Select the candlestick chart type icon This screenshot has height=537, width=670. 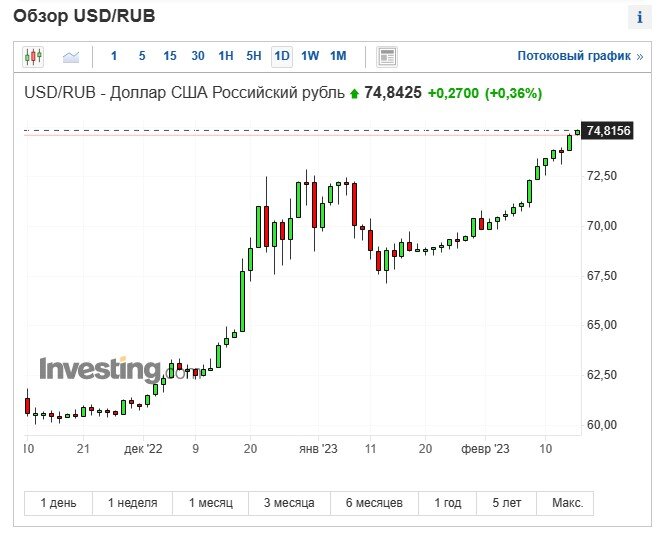coord(33,56)
